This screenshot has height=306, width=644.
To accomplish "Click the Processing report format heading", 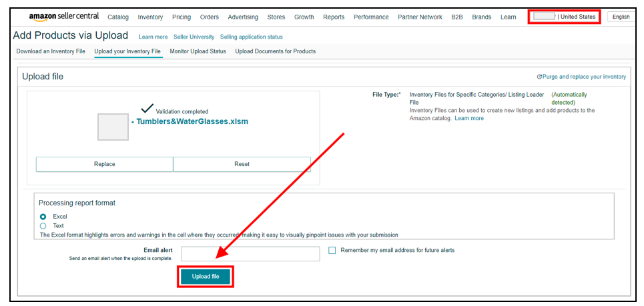I will tap(77, 203).
